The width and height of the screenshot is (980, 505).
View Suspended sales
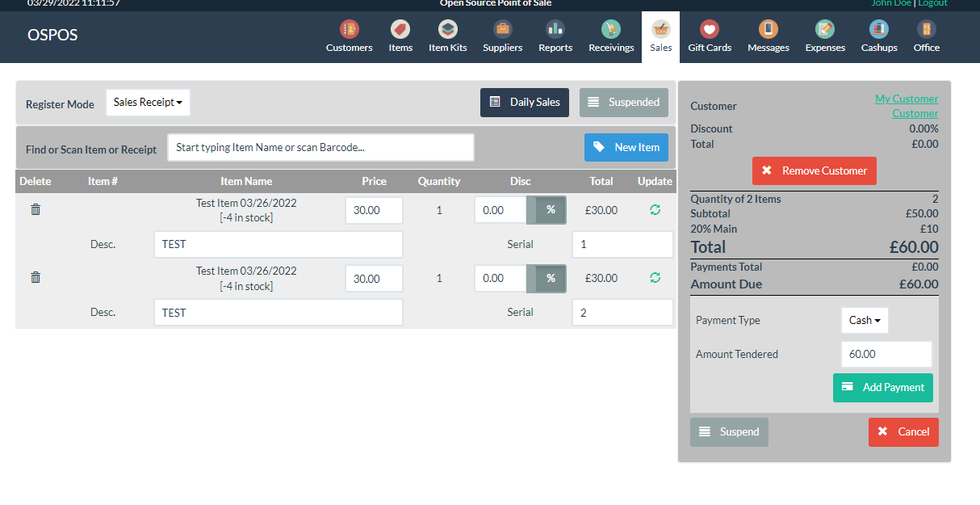click(x=624, y=103)
